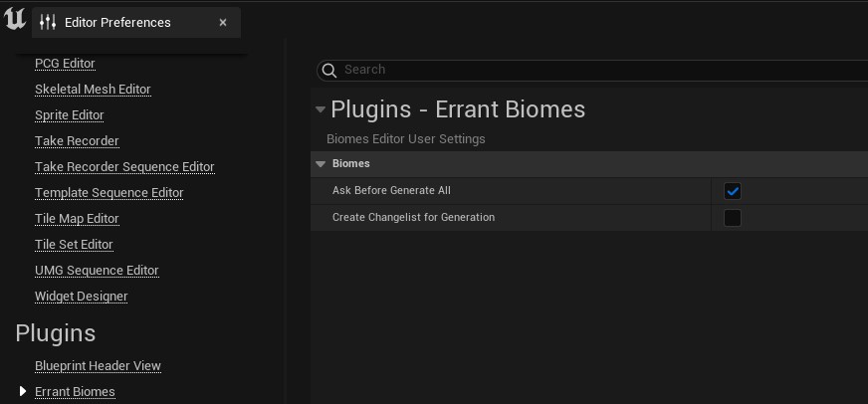This screenshot has width=868, height=404.
Task: Select Errant Biomes plugin settings
Action: (75, 392)
